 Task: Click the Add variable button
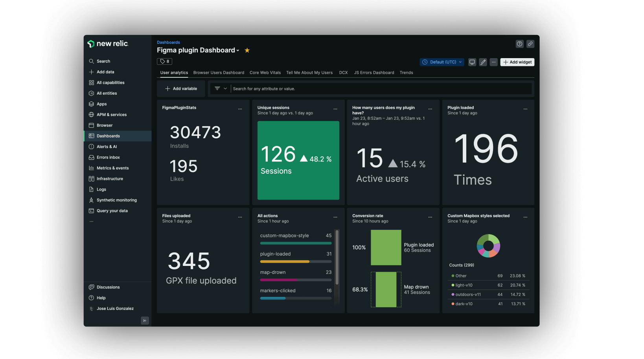(181, 89)
